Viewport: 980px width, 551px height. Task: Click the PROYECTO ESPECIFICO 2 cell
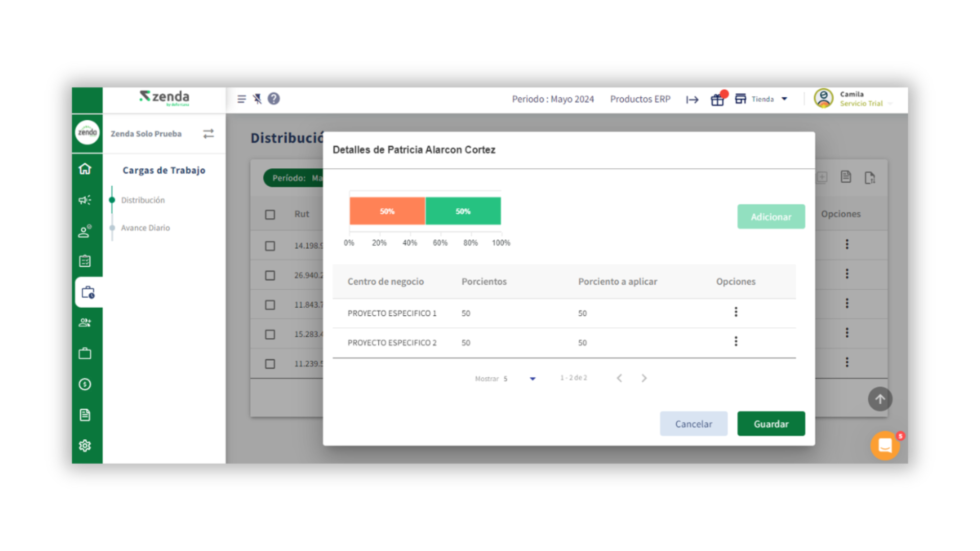point(392,343)
